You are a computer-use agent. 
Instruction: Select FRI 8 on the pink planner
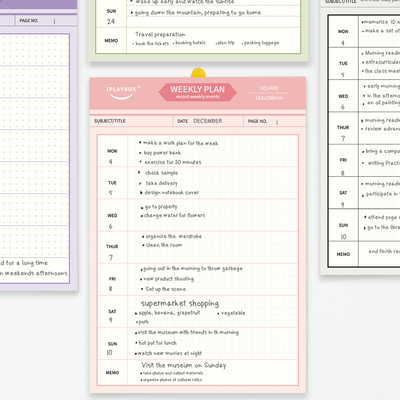[x=112, y=284]
